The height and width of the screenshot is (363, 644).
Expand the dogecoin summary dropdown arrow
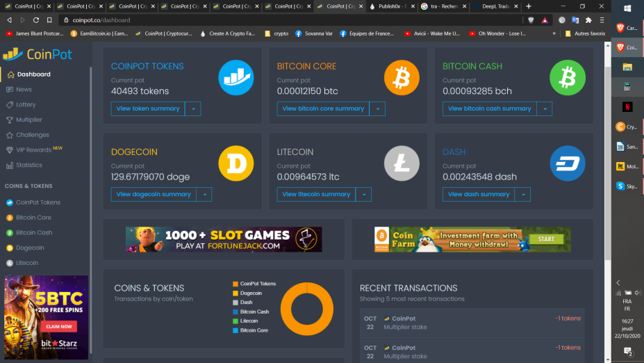point(204,195)
